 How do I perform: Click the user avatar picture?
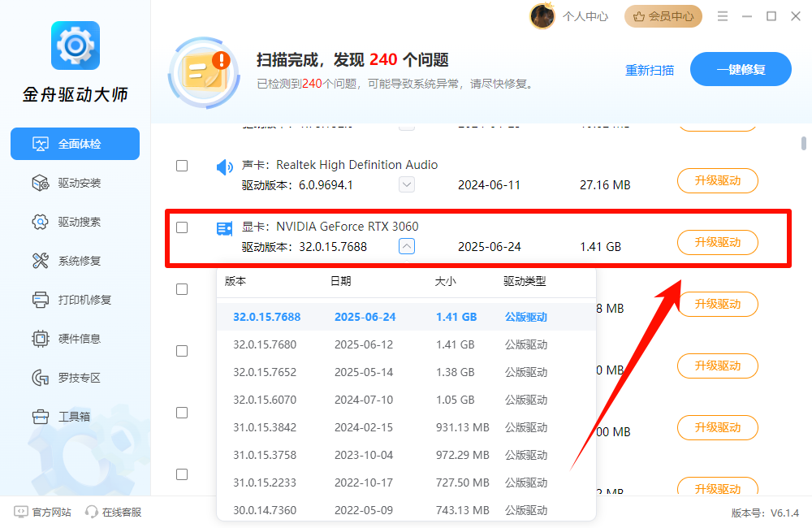pos(542,16)
